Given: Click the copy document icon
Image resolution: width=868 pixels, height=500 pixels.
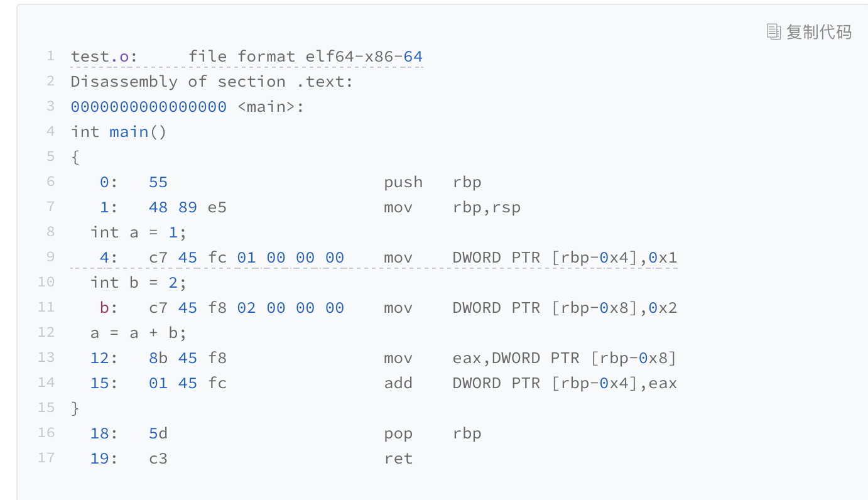Looking at the screenshot, I should [774, 31].
